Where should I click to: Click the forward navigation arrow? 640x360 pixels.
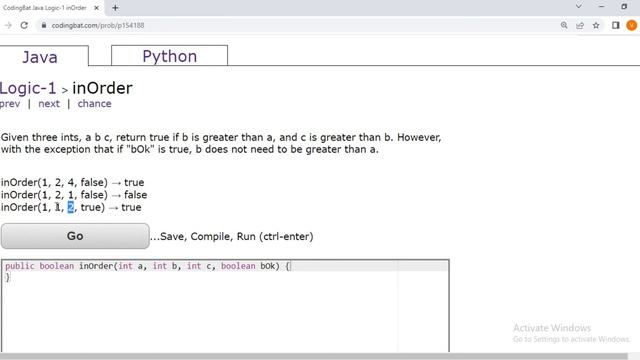pos(8,25)
